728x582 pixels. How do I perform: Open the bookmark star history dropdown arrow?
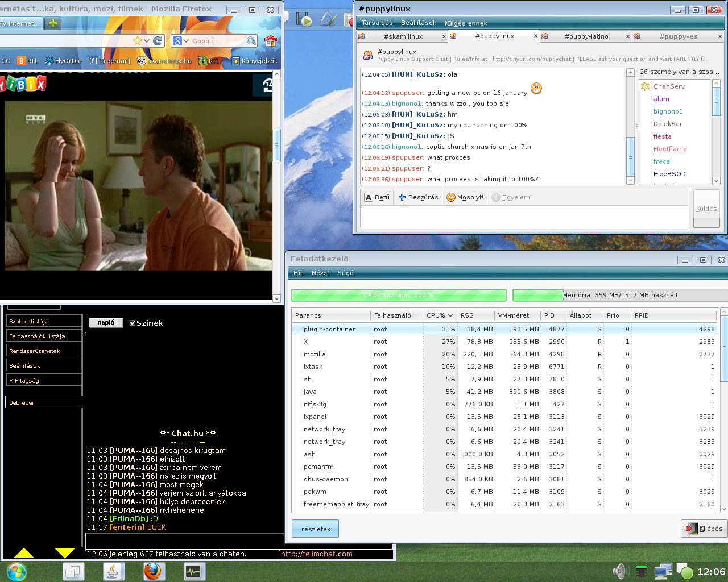point(147,41)
